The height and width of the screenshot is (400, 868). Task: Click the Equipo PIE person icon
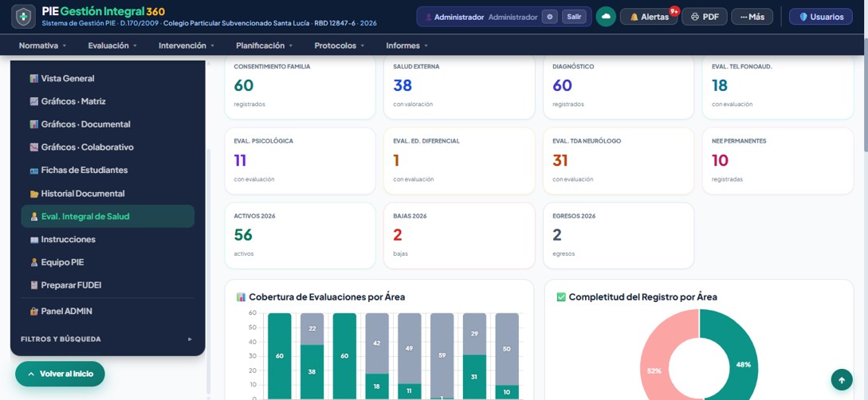tap(34, 262)
